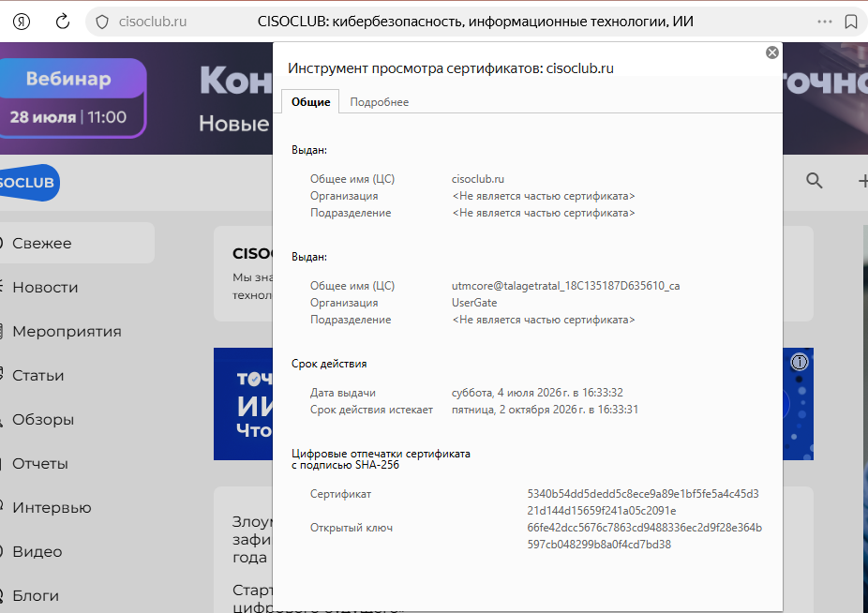The width and height of the screenshot is (868, 613).
Task: Open the three-dot page menu
Action: click(824, 22)
